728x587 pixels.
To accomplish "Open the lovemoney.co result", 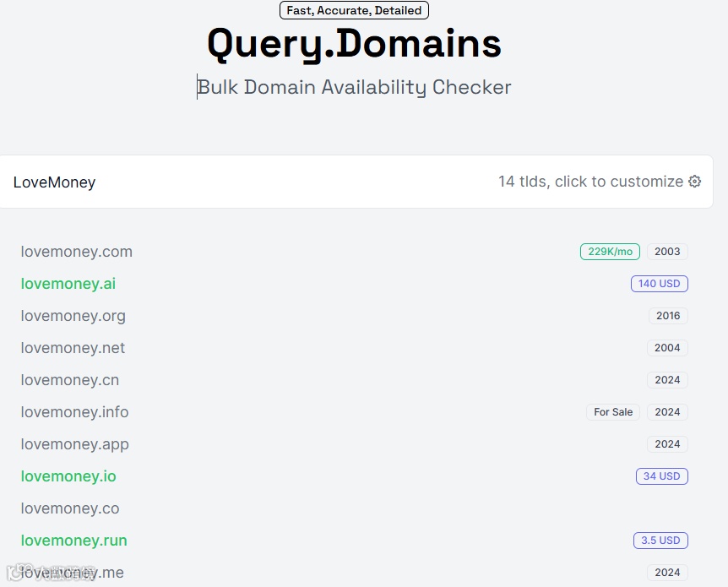I will click(70, 508).
